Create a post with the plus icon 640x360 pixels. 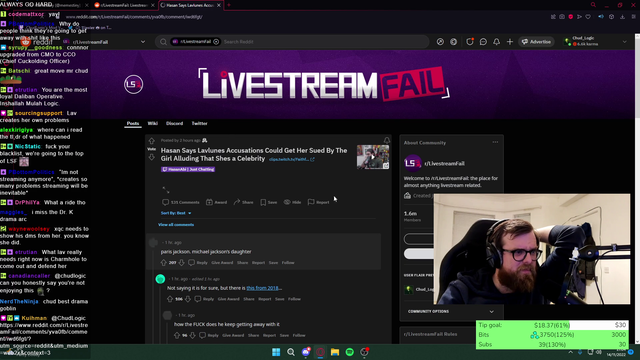510,42
